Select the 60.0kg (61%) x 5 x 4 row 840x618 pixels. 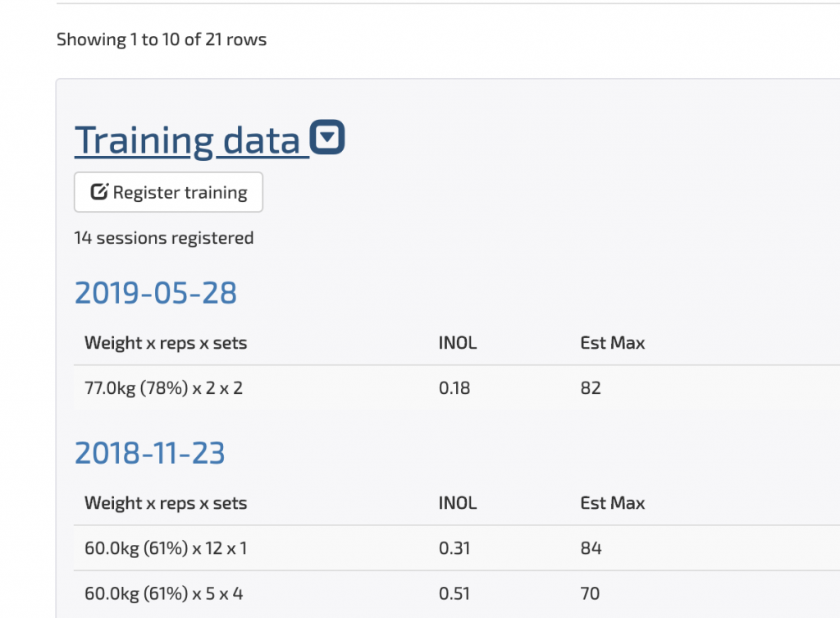click(x=456, y=593)
